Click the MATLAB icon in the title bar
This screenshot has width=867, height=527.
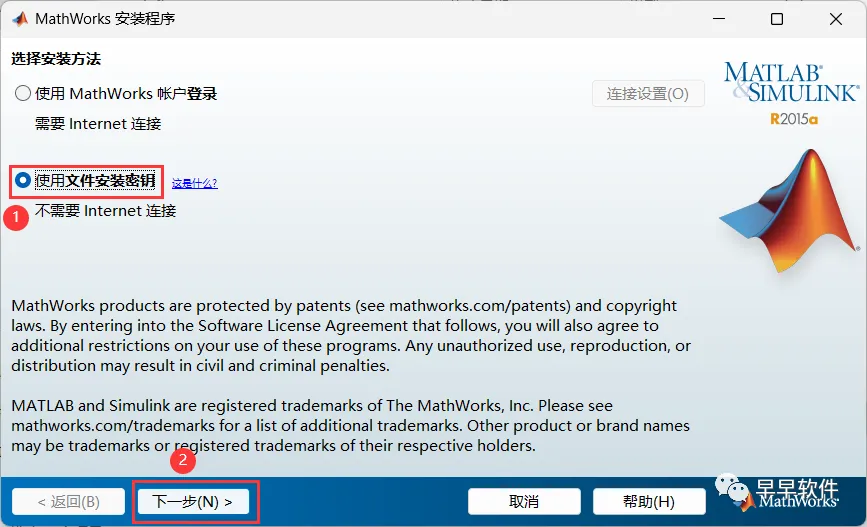point(20,19)
